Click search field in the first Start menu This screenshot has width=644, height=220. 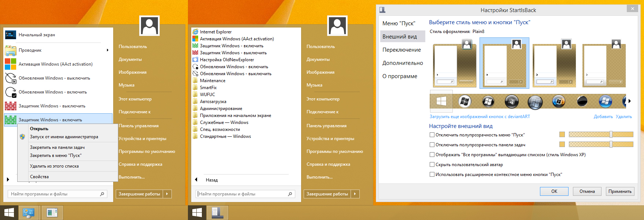(58, 194)
